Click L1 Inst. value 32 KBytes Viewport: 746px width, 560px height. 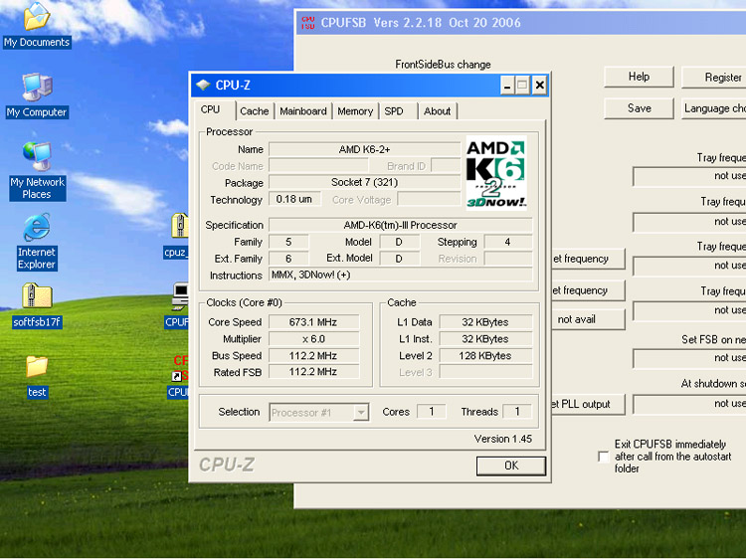click(485, 339)
